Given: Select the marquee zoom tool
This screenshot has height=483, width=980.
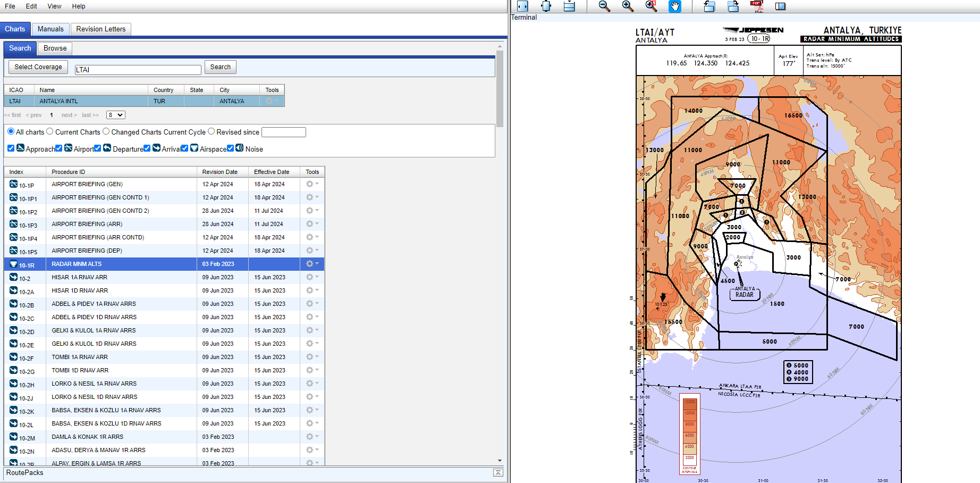Looking at the screenshot, I should coord(651,6).
